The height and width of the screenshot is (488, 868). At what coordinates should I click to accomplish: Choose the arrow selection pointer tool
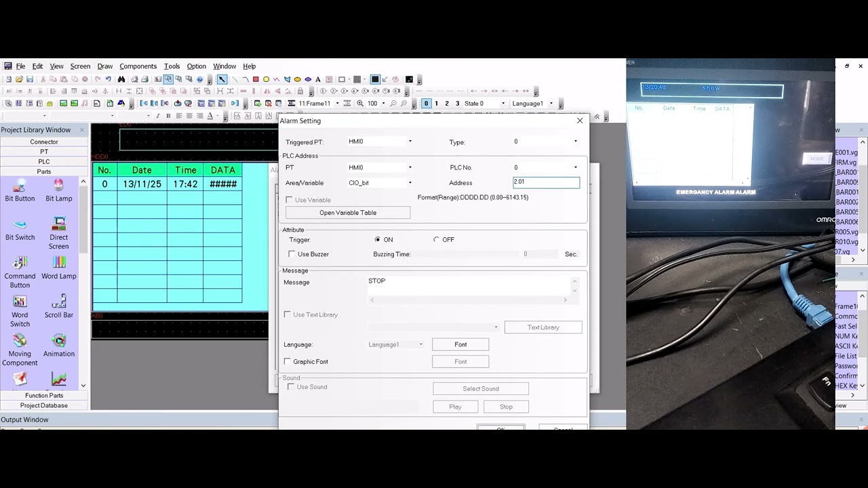(x=222, y=79)
